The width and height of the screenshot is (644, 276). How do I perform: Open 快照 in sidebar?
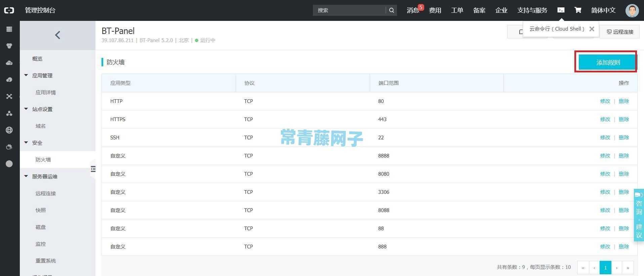pos(41,210)
